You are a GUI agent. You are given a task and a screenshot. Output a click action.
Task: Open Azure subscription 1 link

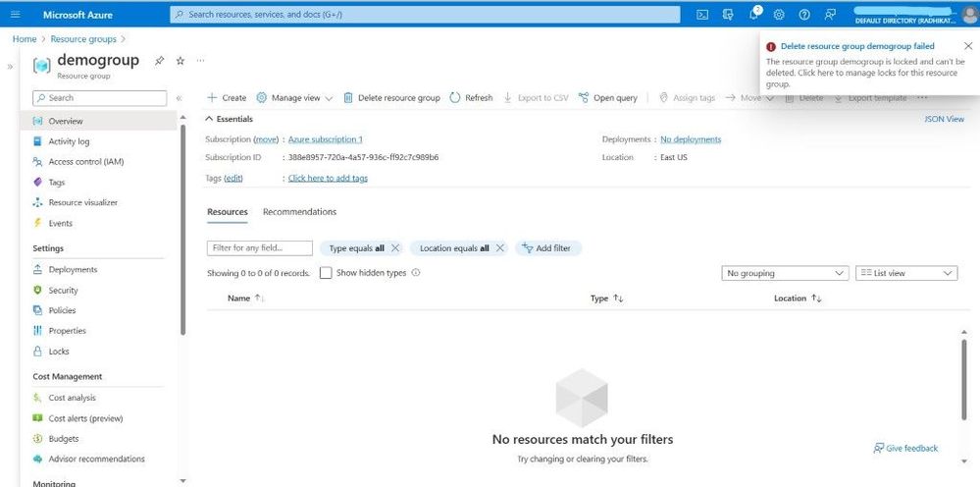pos(325,139)
